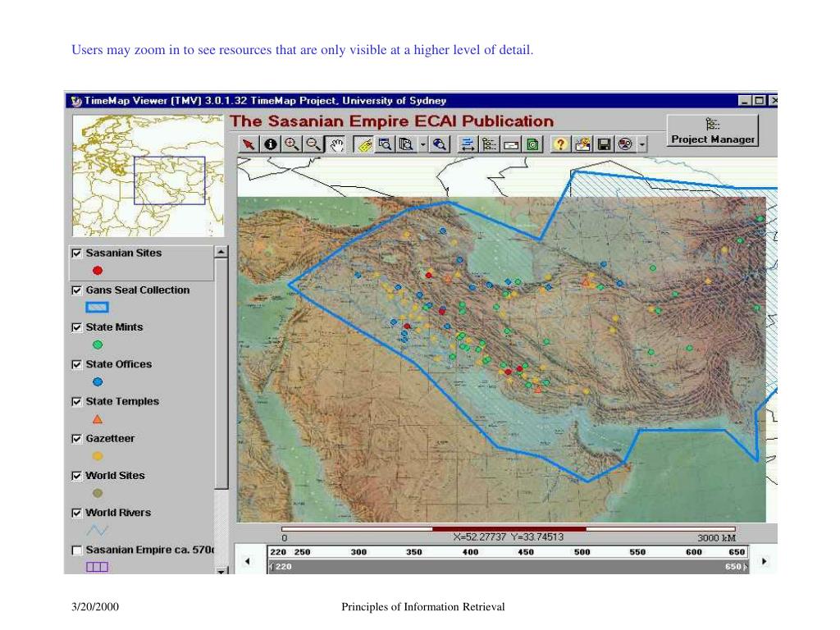
Task: Click the layer list scrollbar thumb
Action: (x=221, y=373)
